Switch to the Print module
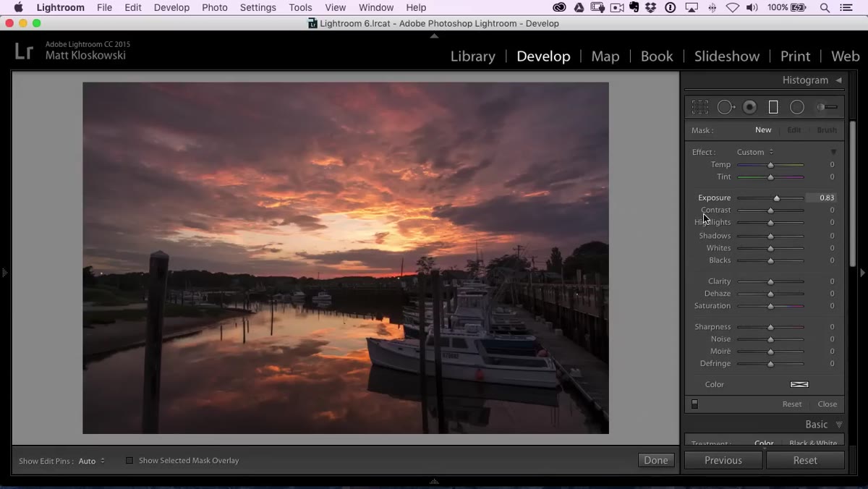 pyautogui.click(x=795, y=56)
